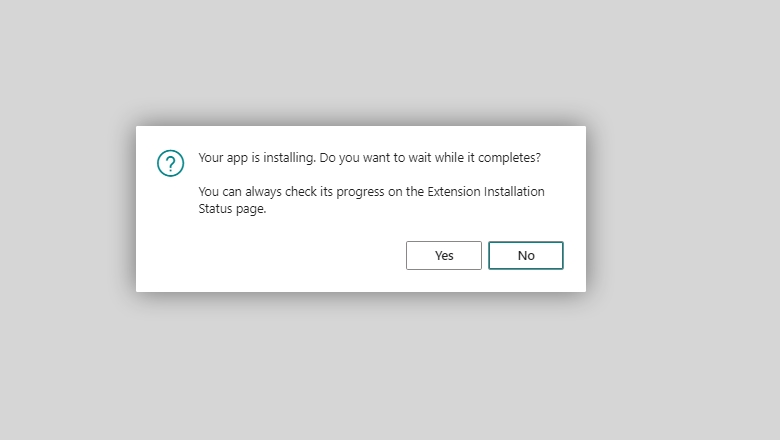Click the 'You can always check its progress' sentence
This screenshot has height=440, width=780.
pyautogui.click(x=372, y=200)
